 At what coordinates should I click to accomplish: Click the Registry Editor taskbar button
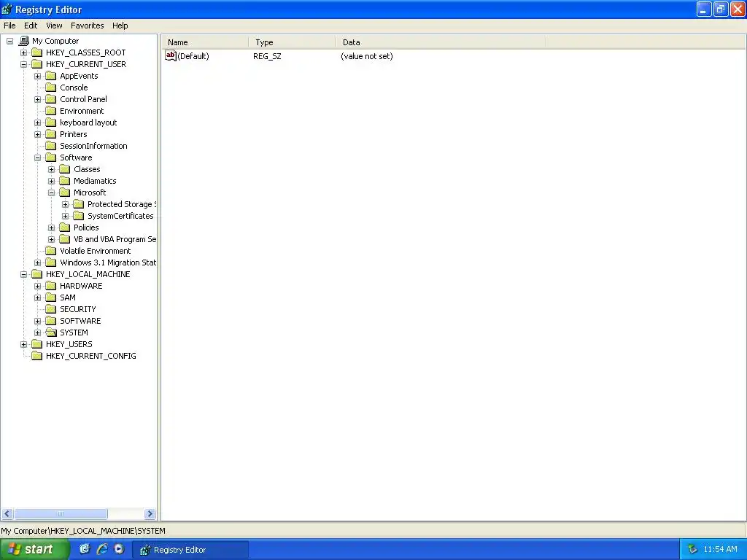190,550
